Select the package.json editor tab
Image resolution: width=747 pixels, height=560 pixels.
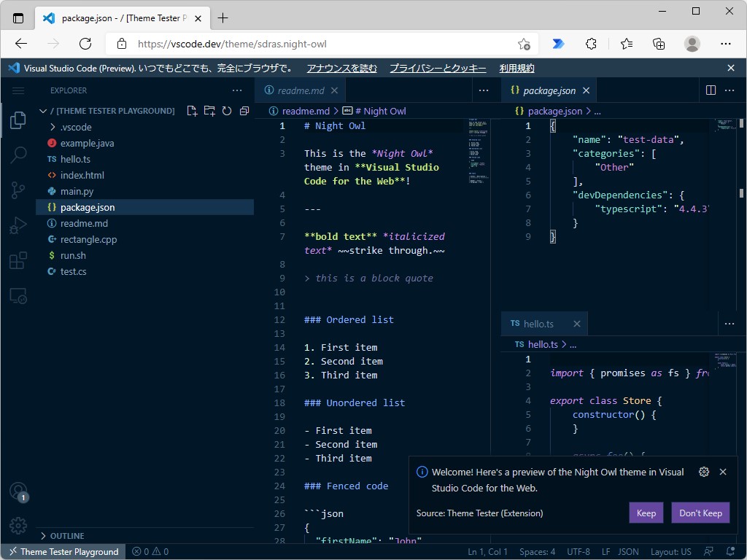pyautogui.click(x=549, y=90)
